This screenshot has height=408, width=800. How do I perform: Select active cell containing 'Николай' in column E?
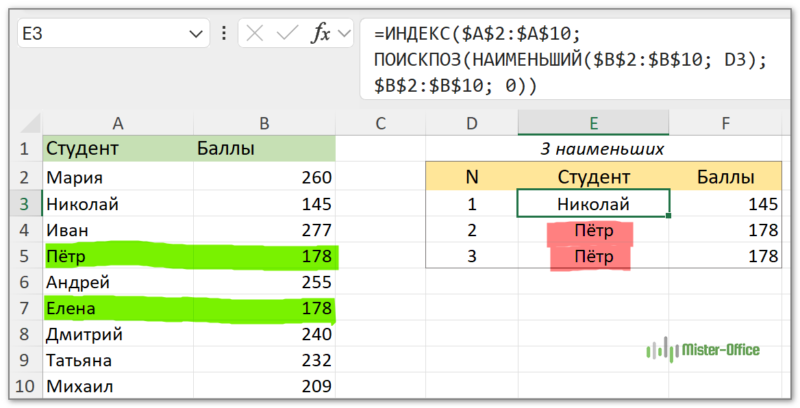click(593, 204)
